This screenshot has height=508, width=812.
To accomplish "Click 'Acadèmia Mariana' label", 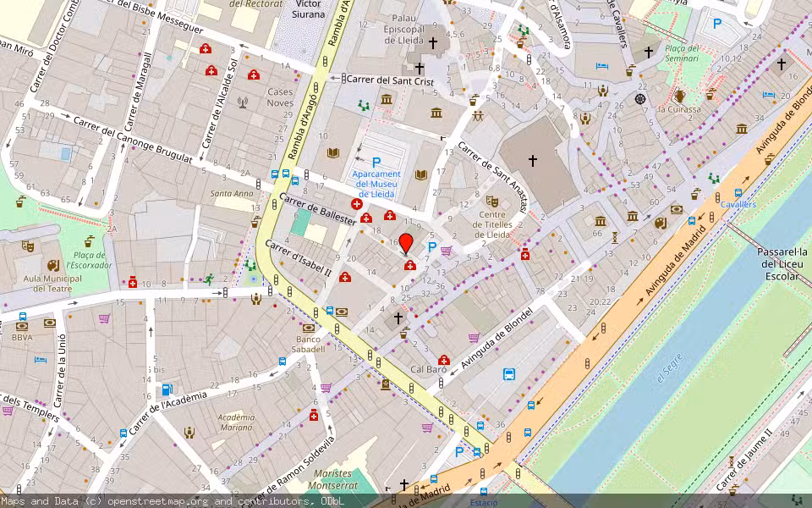I will click(x=236, y=422).
